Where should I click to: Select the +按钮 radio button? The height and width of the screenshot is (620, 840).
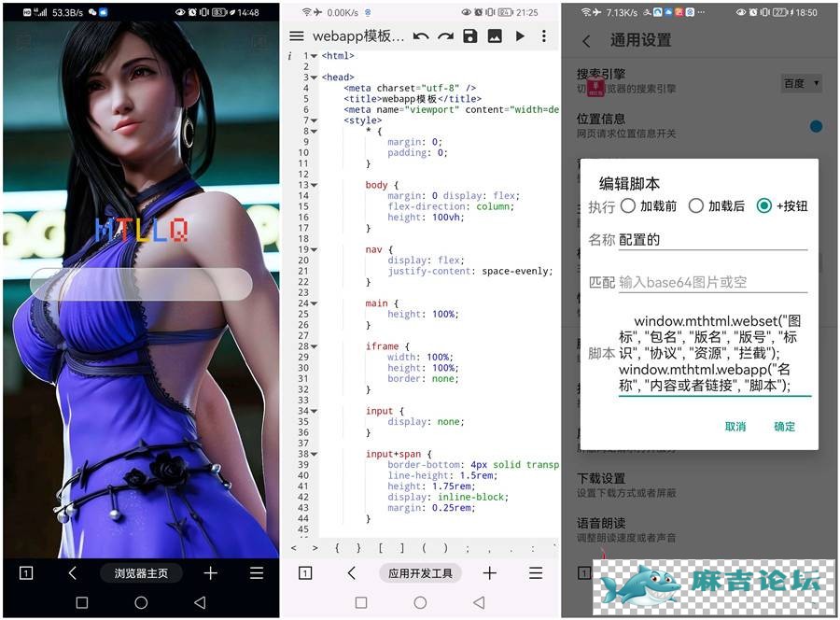tap(763, 205)
